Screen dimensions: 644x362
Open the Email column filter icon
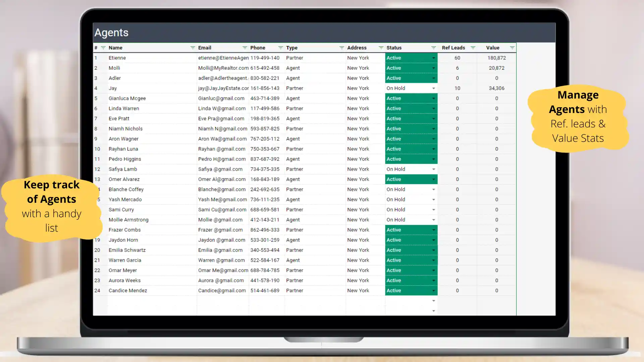(x=245, y=48)
